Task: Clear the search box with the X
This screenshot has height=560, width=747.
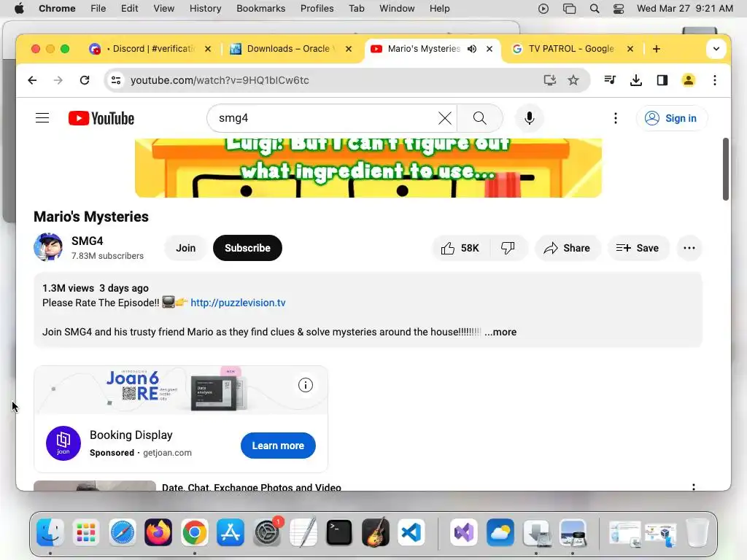Action: [x=444, y=118]
